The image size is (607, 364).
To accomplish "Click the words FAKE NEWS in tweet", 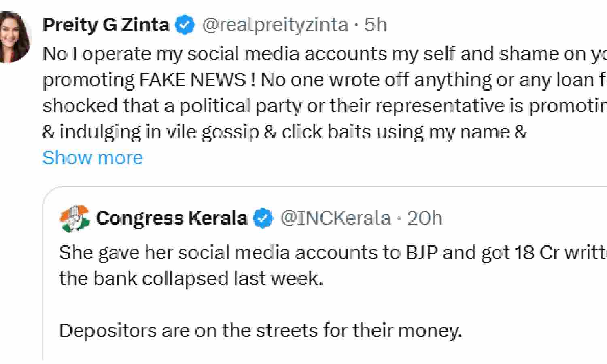I will pyautogui.click(x=192, y=80).
